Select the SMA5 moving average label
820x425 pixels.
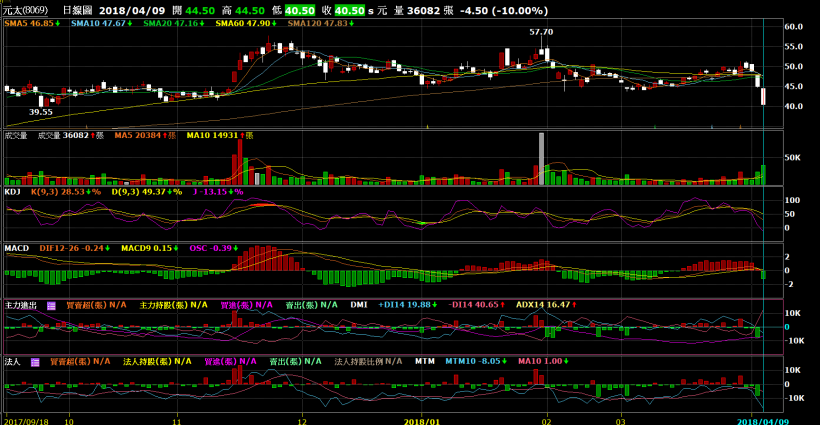click(x=29, y=22)
